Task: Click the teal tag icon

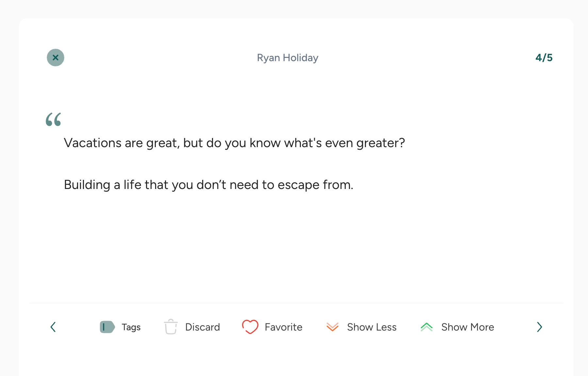Action: (107, 327)
